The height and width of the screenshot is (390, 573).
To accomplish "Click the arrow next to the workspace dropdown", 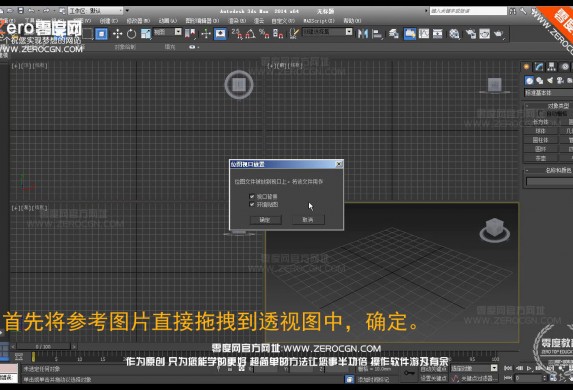I will (x=127, y=11).
